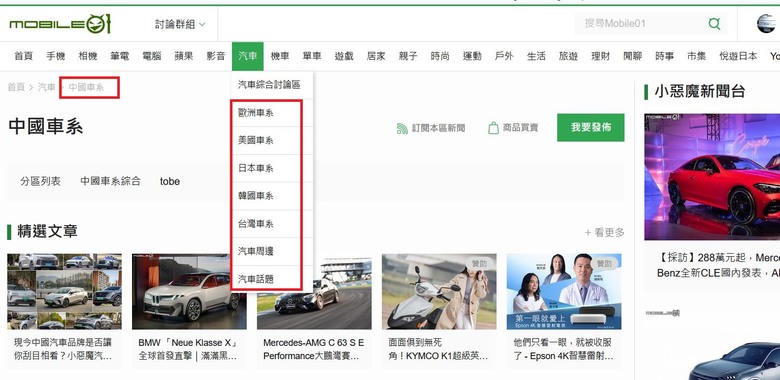Image resolution: width=780 pixels, height=380 pixels.
Task: Click 商品買賣 link
Action: (520, 128)
